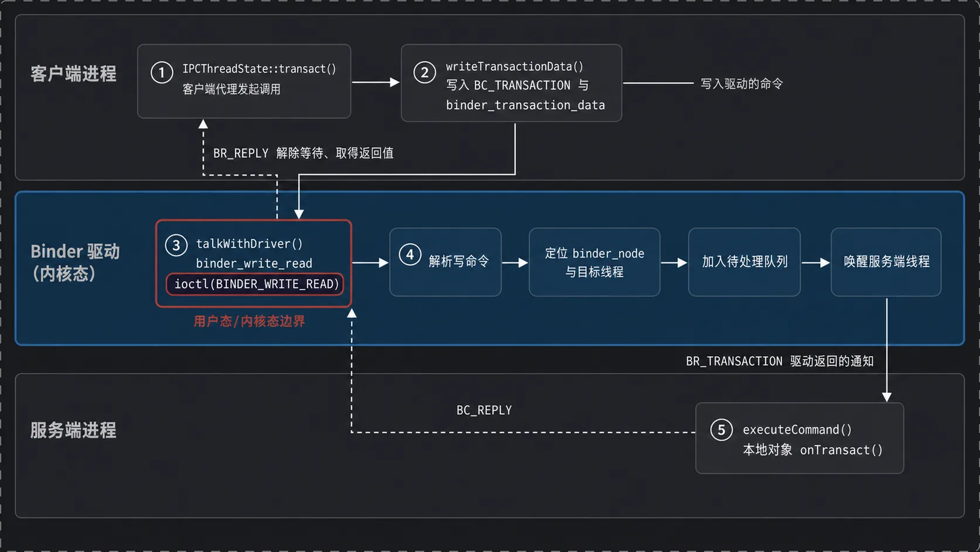Click the 本地对象 onTransact() line
The height and width of the screenshot is (552, 980).
pyautogui.click(x=812, y=450)
